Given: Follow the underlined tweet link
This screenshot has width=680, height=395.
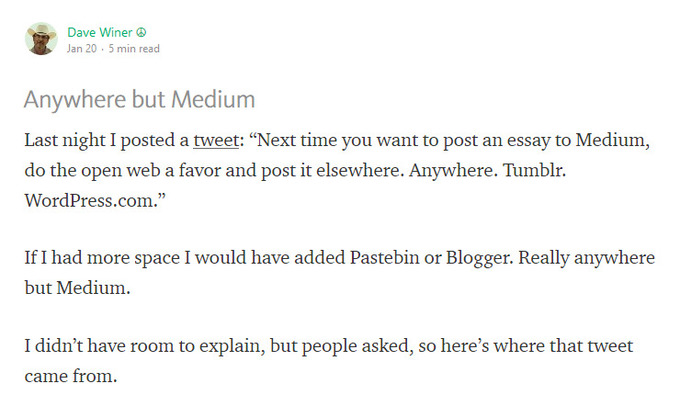Looking at the screenshot, I should tap(216, 140).
